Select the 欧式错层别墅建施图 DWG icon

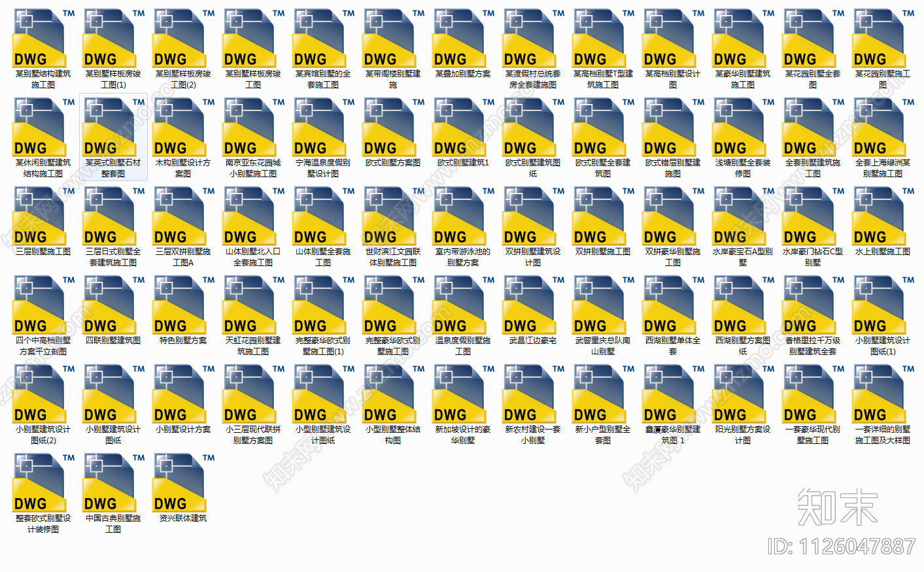669,127
